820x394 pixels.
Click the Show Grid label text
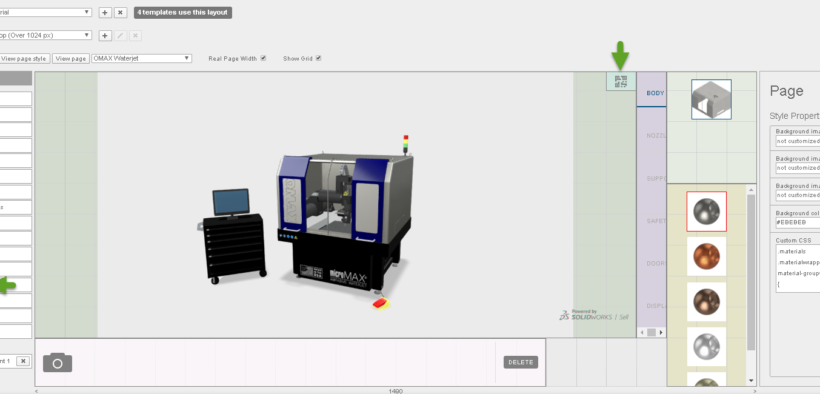click(298, 59)
